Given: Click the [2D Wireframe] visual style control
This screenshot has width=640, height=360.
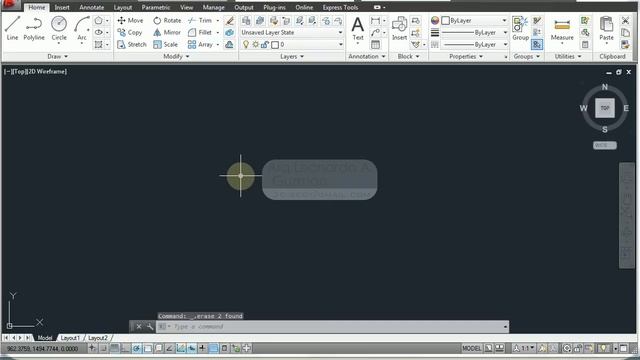Looking at the screenshot, I should tap(47, 71).
